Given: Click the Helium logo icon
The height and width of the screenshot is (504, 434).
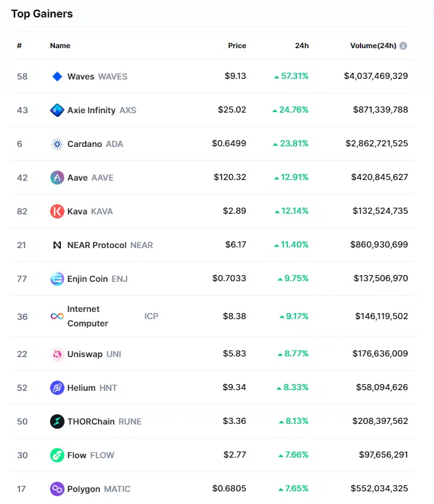Looking at the screenshot, I should pyautogui.click(x=57, y=388).
